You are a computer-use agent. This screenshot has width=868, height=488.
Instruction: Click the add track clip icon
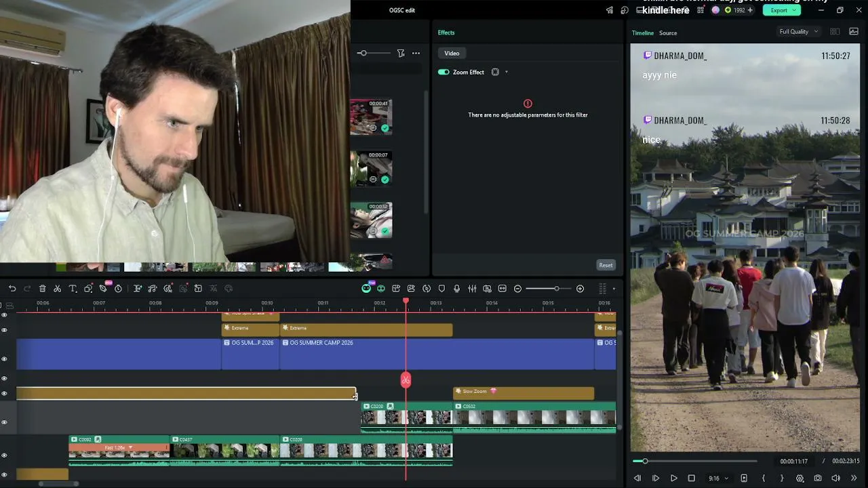tap(396, 289)
